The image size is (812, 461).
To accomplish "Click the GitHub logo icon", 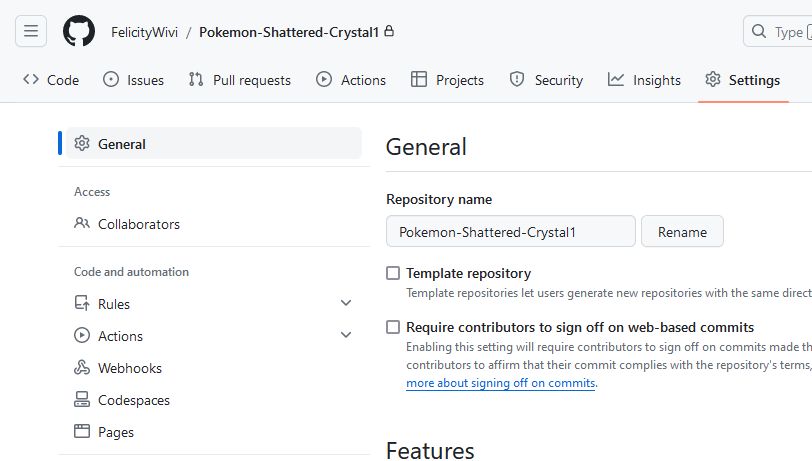I will (79, 31).
